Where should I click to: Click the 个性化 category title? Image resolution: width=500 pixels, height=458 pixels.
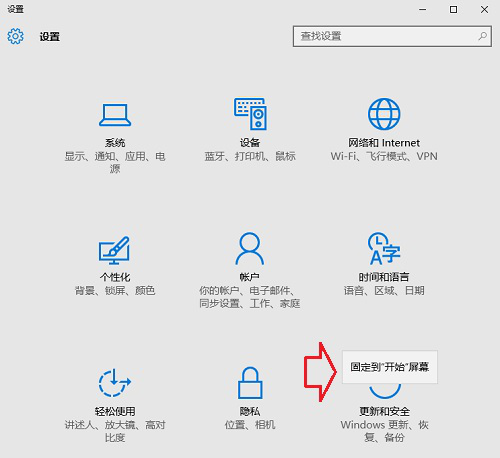pyautogui.click(x=115, y=277)
